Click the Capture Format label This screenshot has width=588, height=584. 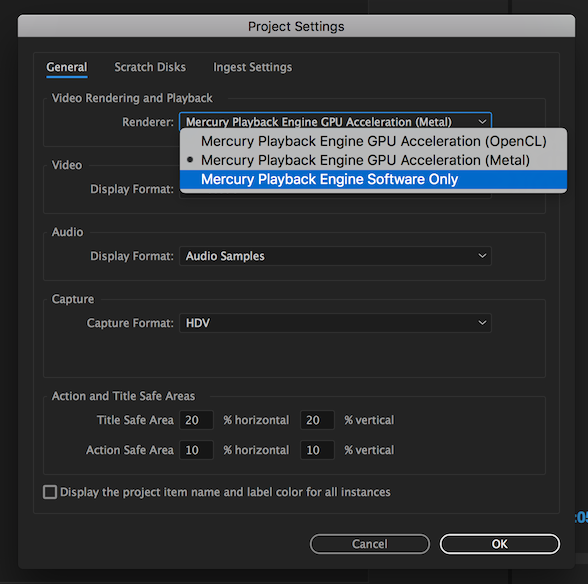130,323
